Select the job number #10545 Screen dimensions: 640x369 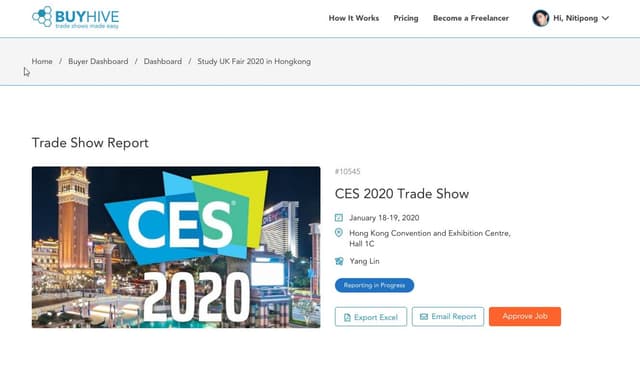tap(347, 171)
